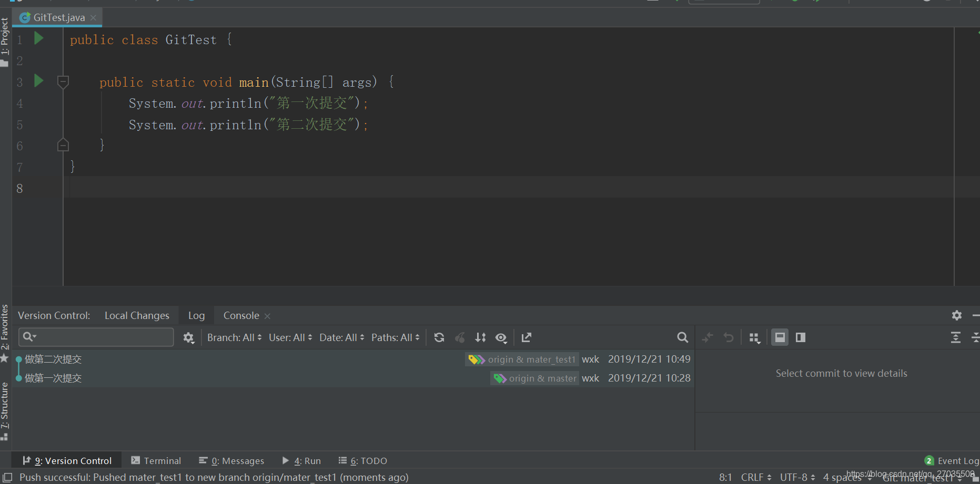Screen dimensions: 980x484
Task: Click the origin & mater_test1 branch label
Action: pyautogui.click(x=522, y=359)
